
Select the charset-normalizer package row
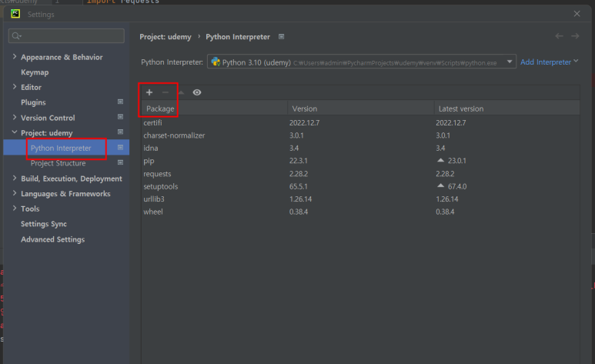pyautogui.click(x=360, y=135)
